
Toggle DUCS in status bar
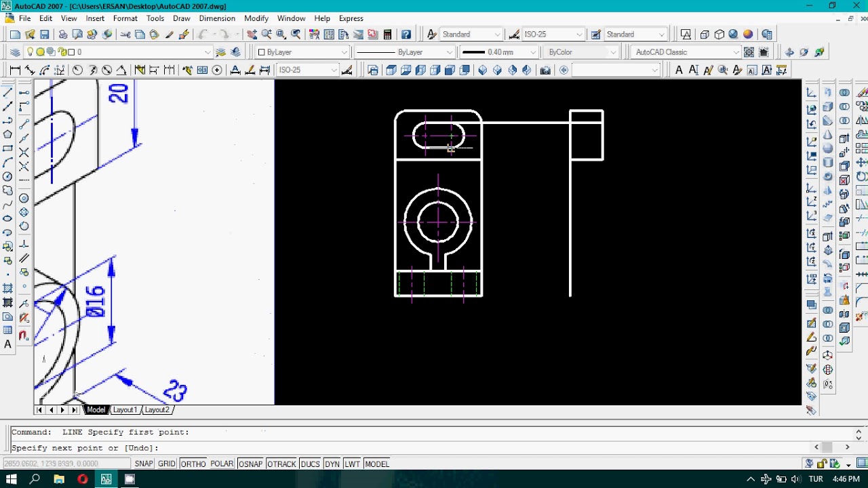click(310, 464)
